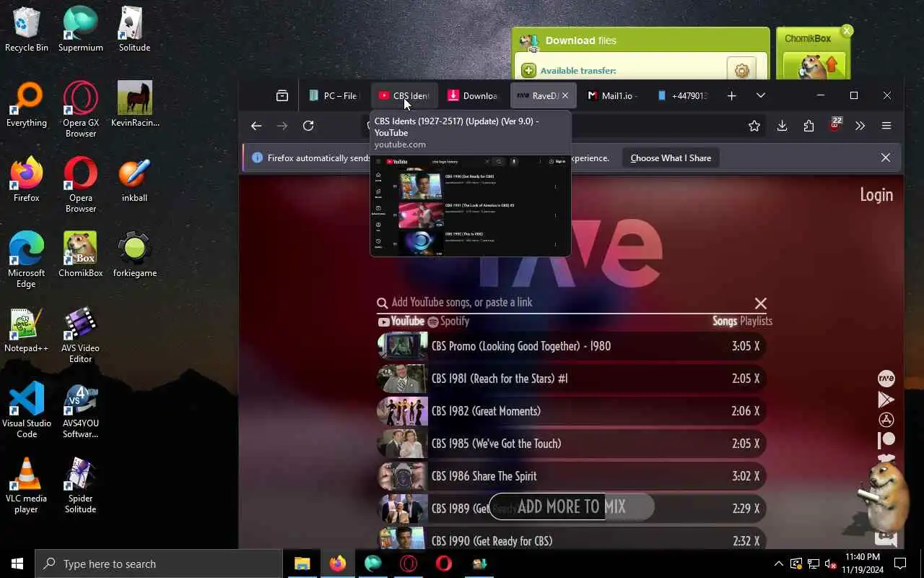Open the Everything search desktop icon
Viewport: 924px width, 578px height.
tap(27, 104)
